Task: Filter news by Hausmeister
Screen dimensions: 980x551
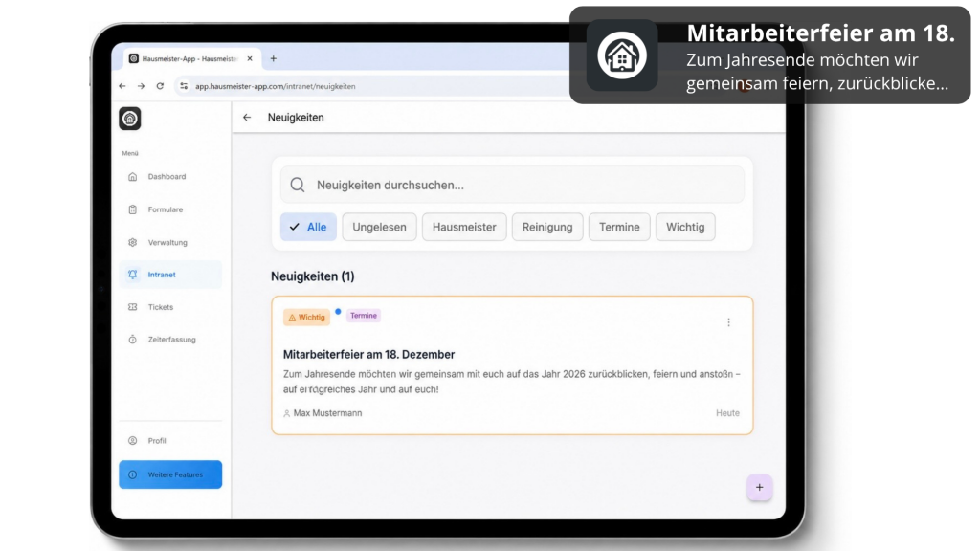Action: 464,228
